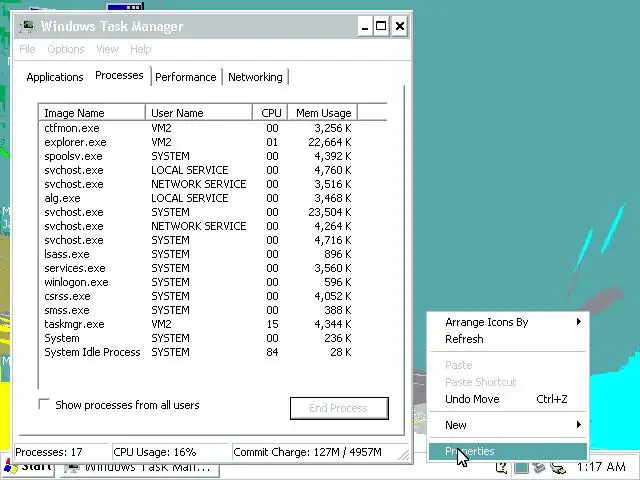Sort by CPU column header
The image size is (640, 480).
(x=270, y=113)
